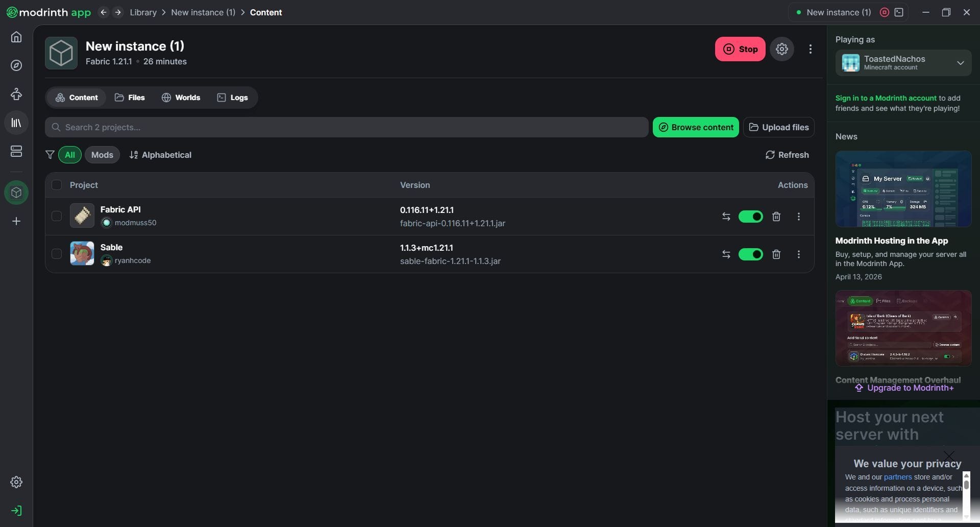
Task: Go to Library breadcrumb
Action: [x=143, y=12]
